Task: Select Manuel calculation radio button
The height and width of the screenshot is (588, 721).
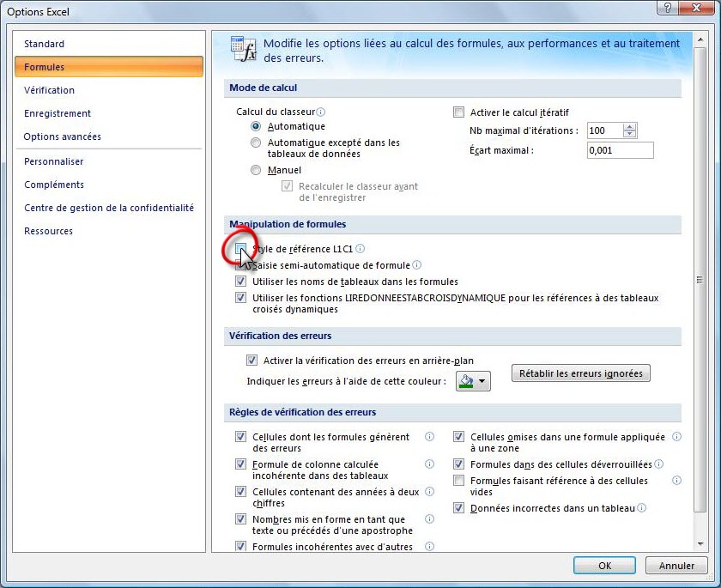Action: pos(256,170)
